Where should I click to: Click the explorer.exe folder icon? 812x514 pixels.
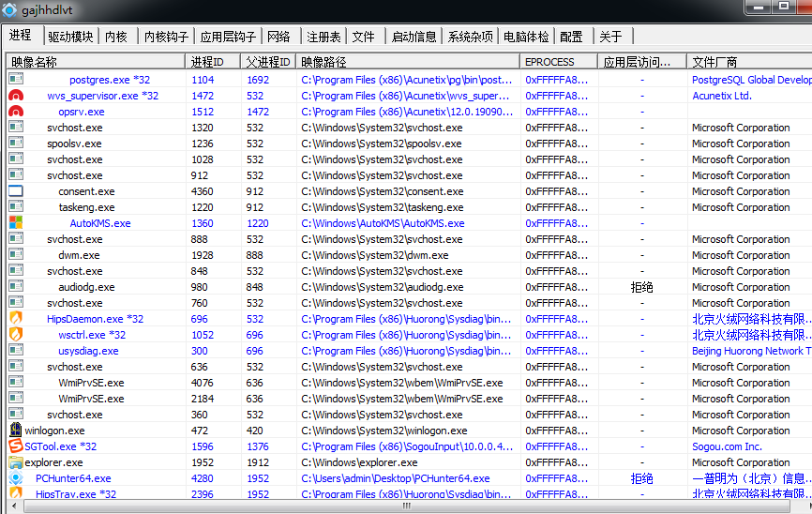(16, 462)
